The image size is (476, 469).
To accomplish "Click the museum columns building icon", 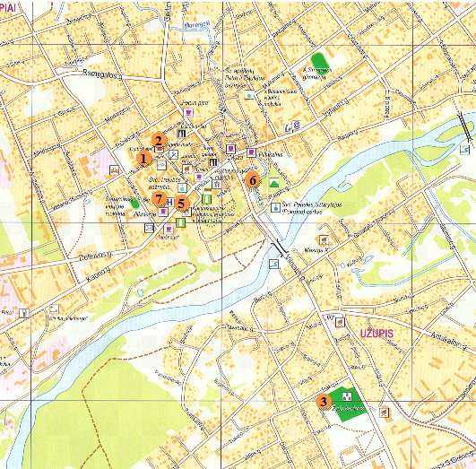I will point(216,185).
